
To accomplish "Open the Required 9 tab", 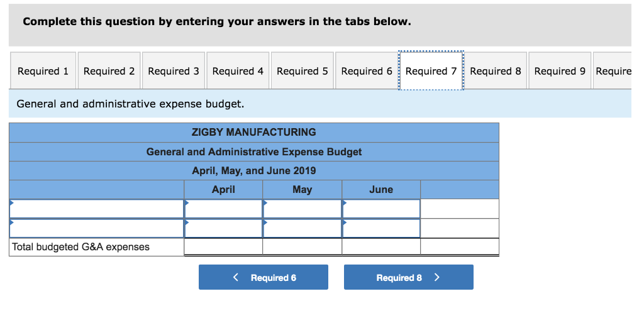I will 560,70.
